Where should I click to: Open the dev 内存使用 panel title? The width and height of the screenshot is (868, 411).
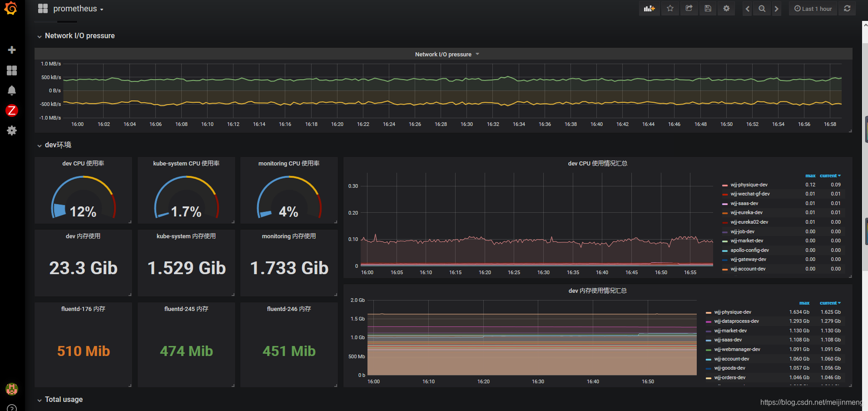83,236
